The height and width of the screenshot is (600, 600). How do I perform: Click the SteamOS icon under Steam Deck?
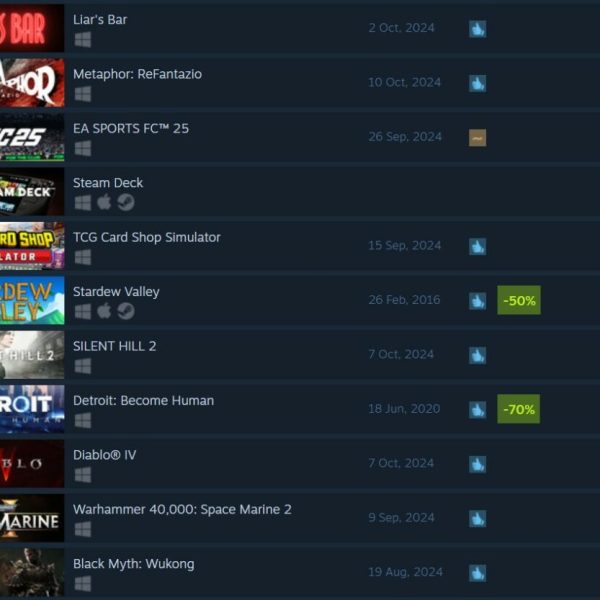[x=126, y=202]
